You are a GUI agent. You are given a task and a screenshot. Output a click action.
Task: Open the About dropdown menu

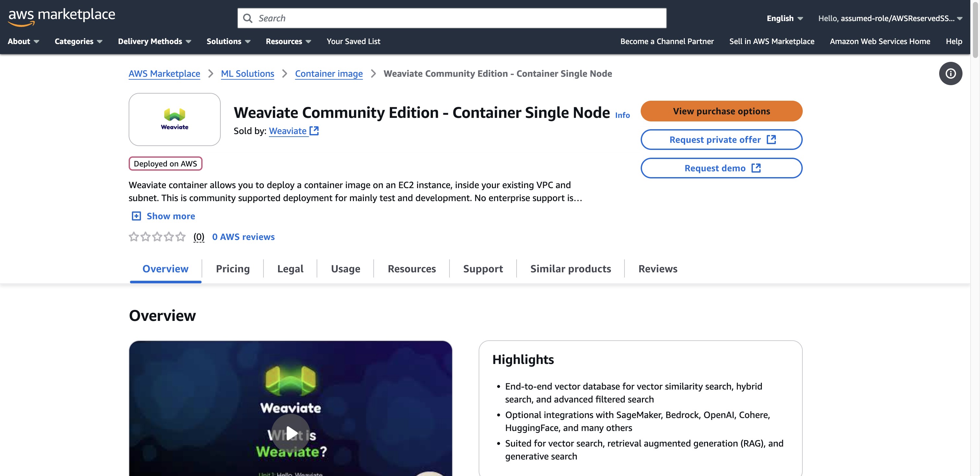pos(24,41)
